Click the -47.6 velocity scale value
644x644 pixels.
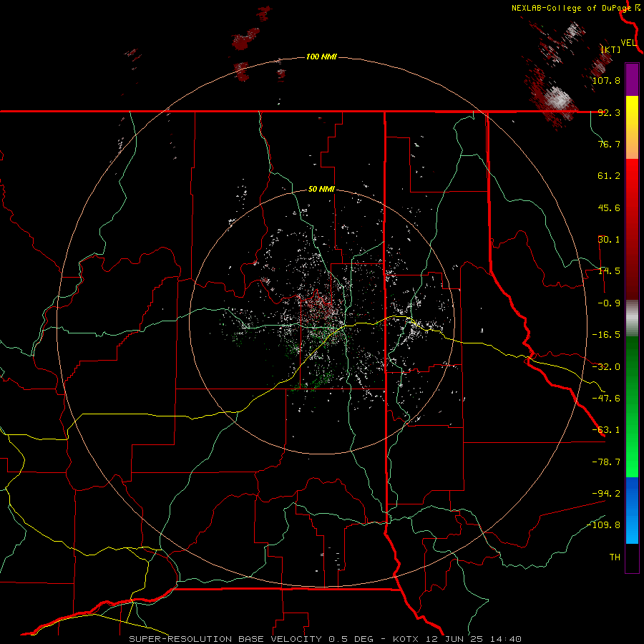pos(606,399)
